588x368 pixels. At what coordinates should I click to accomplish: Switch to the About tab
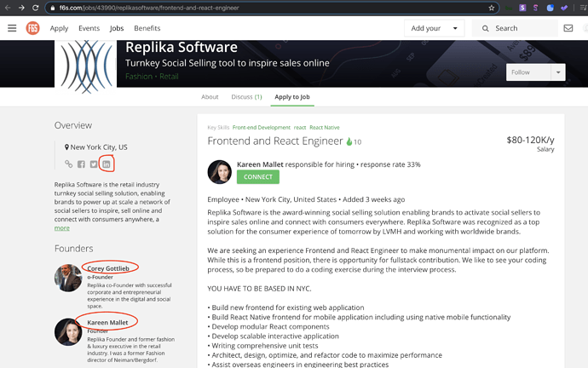click(210, 97)
